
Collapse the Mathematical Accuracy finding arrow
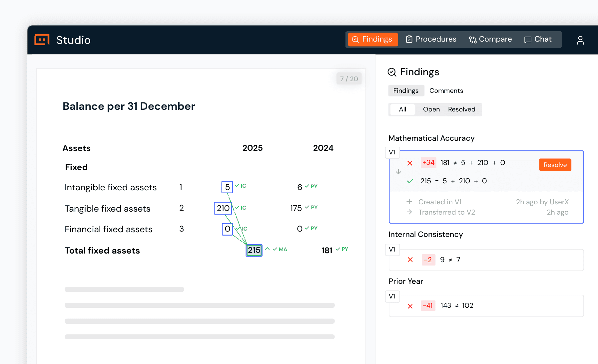pos(398,172)
